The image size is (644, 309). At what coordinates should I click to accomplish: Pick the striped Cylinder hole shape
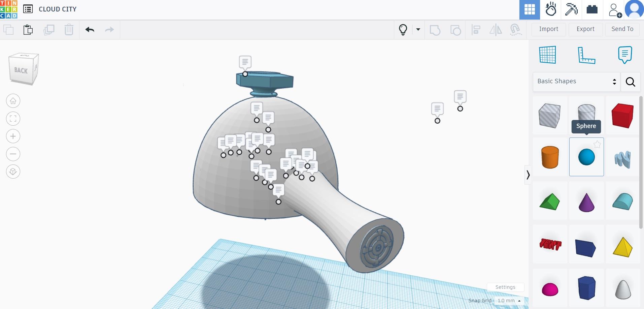point(586,112)
